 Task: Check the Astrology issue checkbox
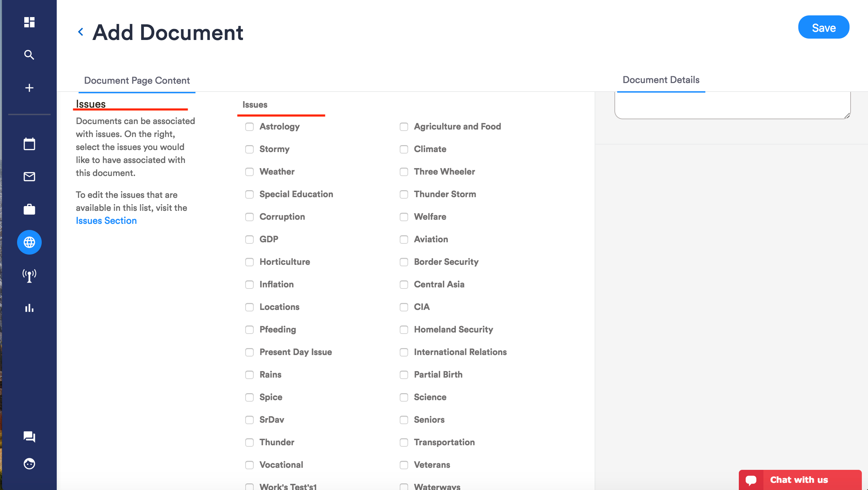(249, 127)
